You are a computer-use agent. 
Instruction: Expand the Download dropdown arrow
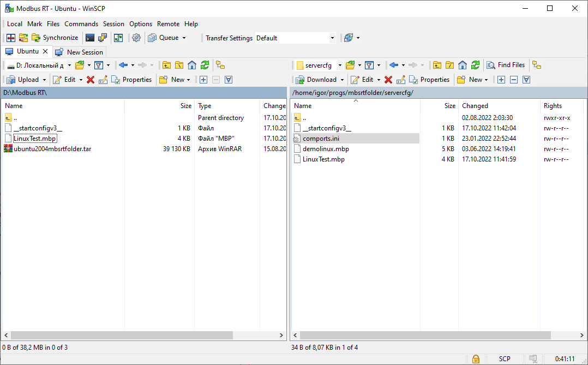point(342,80)
